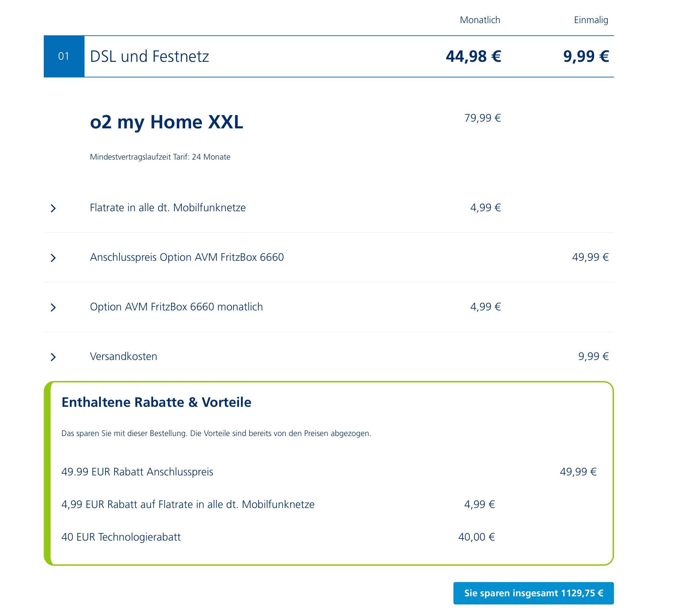
Task: Open the Anschlusspreis Option AVM FritzBox 6660 label
Action: pyautogui.click(x=187, y=257)
